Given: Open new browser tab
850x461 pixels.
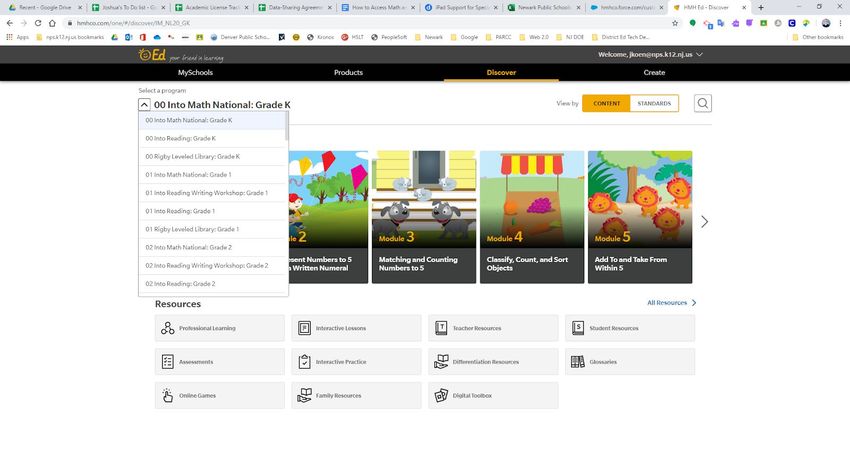Looking at the screenshot, I should pos(761,8).
